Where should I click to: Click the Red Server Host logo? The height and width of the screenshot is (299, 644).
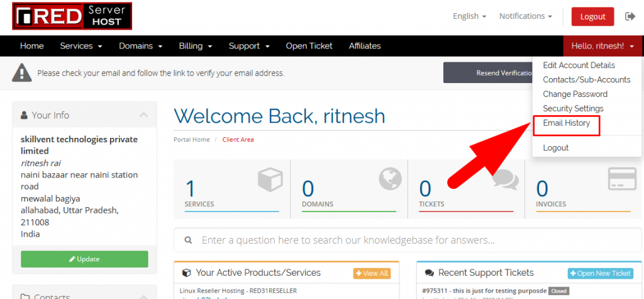[72, 16]
